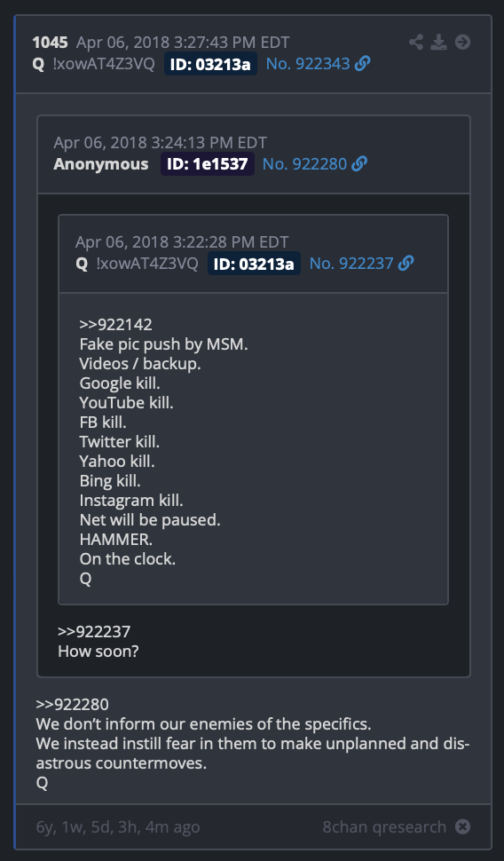This screenshot has height=861, width=504.
Task: Click the 8chan qresearch source label
Action: click(384, 827)
